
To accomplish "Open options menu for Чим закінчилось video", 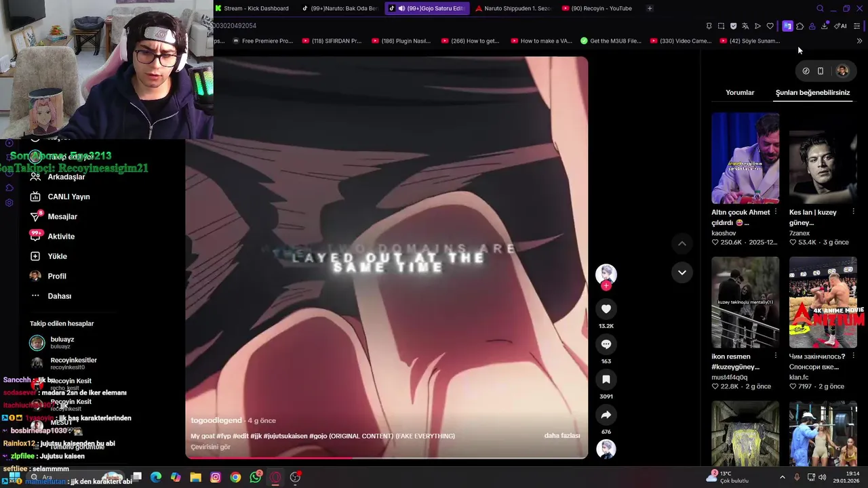I will (x=853, y=356).
